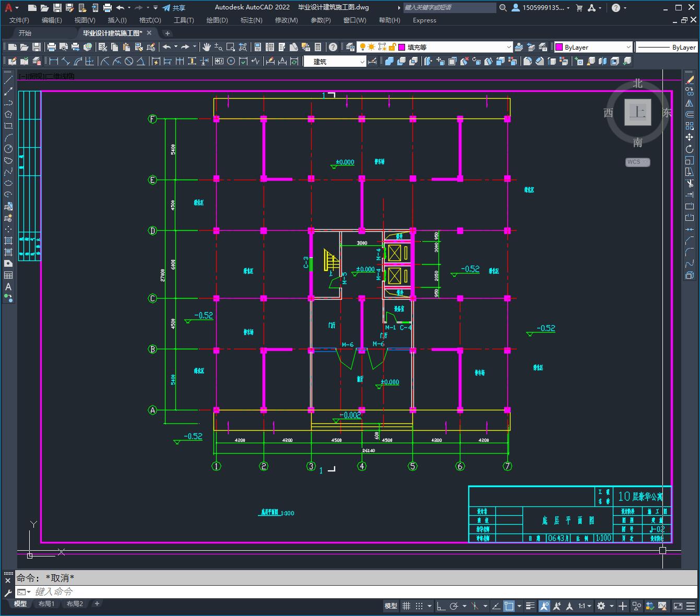This screenshot has width=700, height=616.
Task: Toggle object snap in status bar
Action: pos(508,606)
